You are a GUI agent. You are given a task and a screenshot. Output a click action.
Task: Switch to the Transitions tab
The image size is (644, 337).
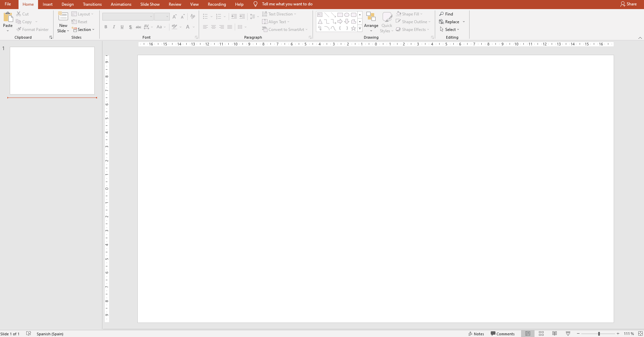[x=92, y=4]
